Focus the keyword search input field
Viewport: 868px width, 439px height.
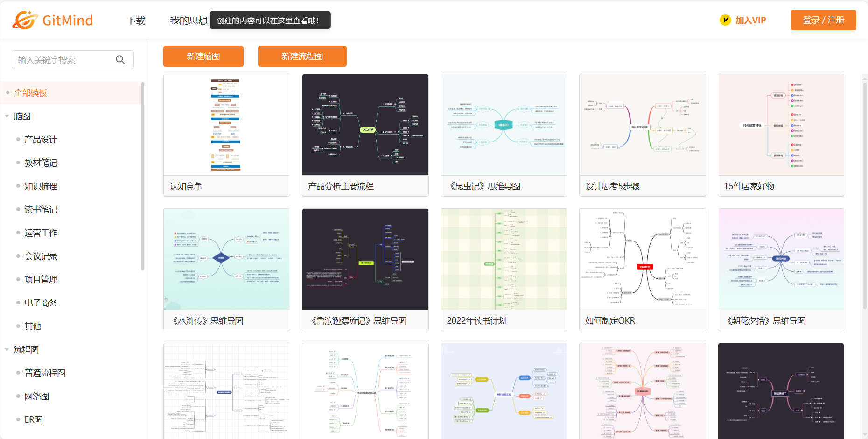coord(63,60)
